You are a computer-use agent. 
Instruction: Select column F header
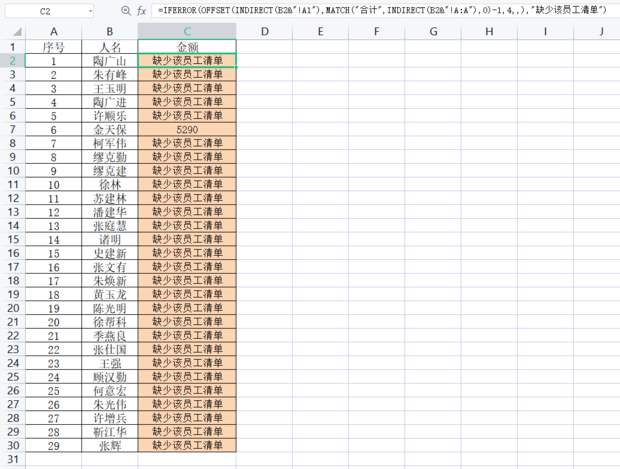pyautogui.click(x=376, y=31)
